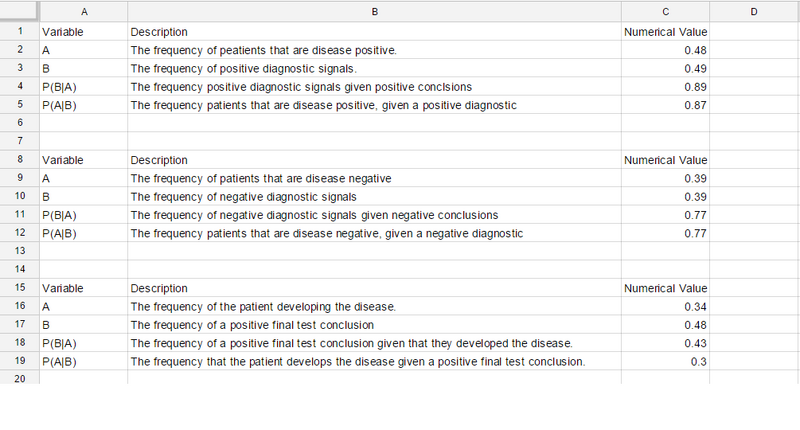Select the "frequency of positive diagnostic signals" cell

pos(374,68)
